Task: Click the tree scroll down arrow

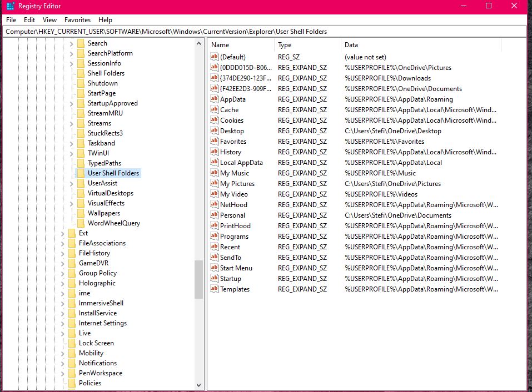Action: tap(199, 385)
